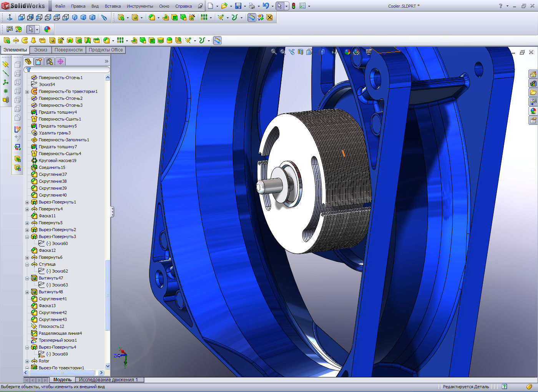The image size is (538, 392).
Task: Click the coordinate system icon in left toolbar
Action: (x=6, y=82)
